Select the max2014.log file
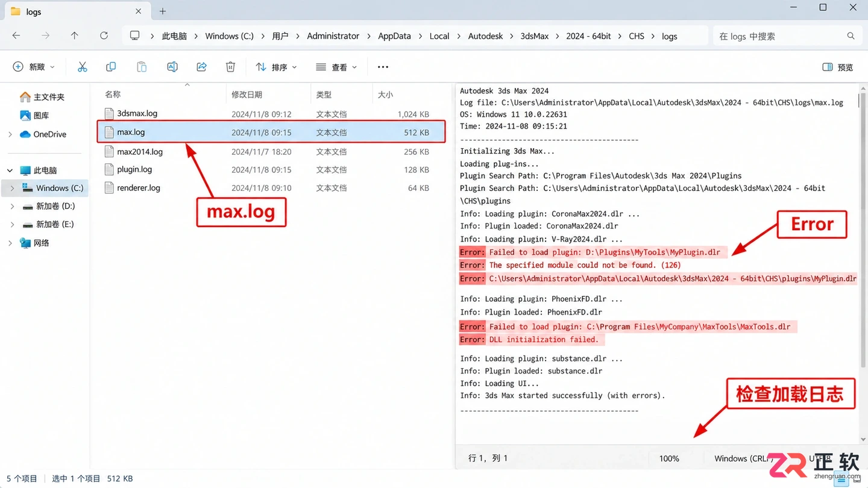The height and width of the screenshot is (488, 868). click(271, 152)
